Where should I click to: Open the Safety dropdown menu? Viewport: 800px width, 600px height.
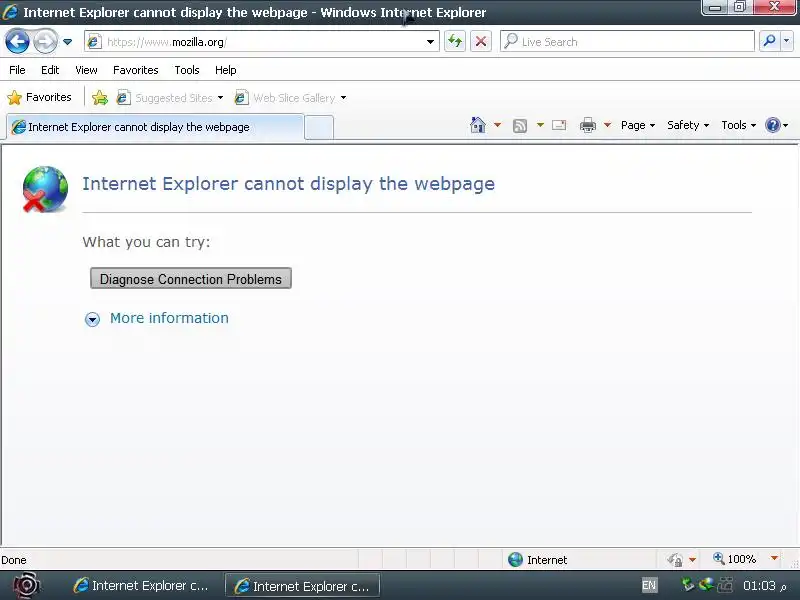coord(688,125)
